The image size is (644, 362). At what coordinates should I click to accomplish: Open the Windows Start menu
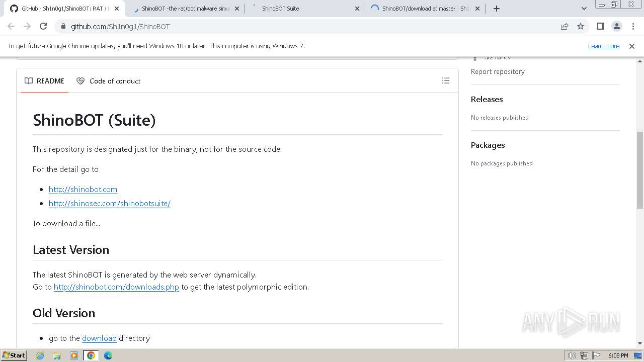14,355
